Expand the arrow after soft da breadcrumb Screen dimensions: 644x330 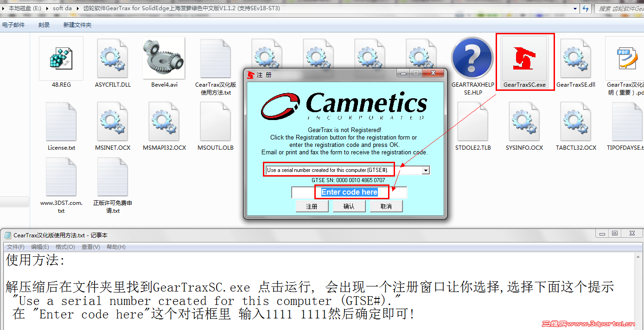pyautogui.click(x=77, y=8)
